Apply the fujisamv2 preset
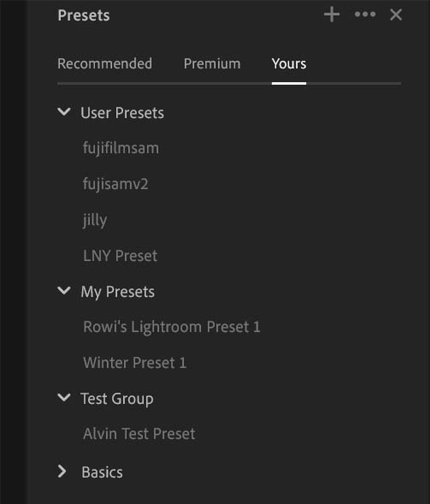This screenshot has height=504, width=430. 115,184
